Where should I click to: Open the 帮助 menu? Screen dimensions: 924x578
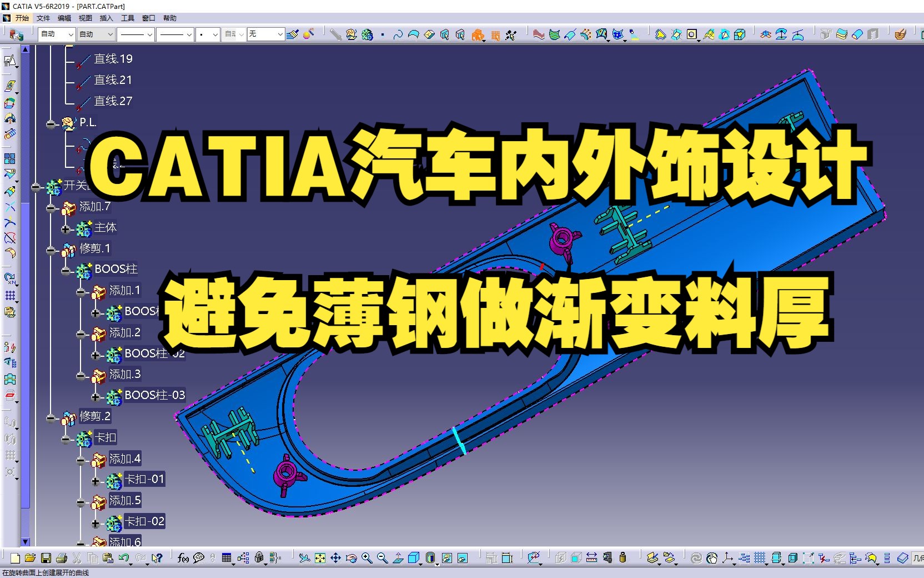tap(169, 18)
